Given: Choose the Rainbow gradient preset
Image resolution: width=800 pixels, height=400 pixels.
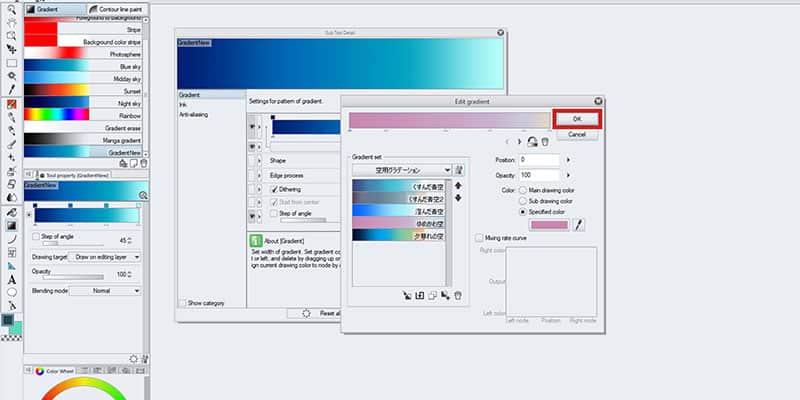Looking at the screenshot, I should [x=83, y=115].
